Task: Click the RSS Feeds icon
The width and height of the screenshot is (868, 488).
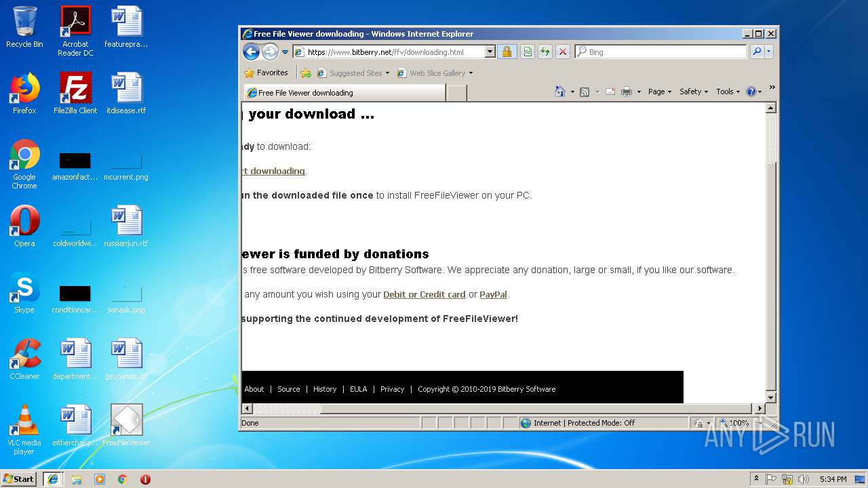Action: [x=584, y=92]
